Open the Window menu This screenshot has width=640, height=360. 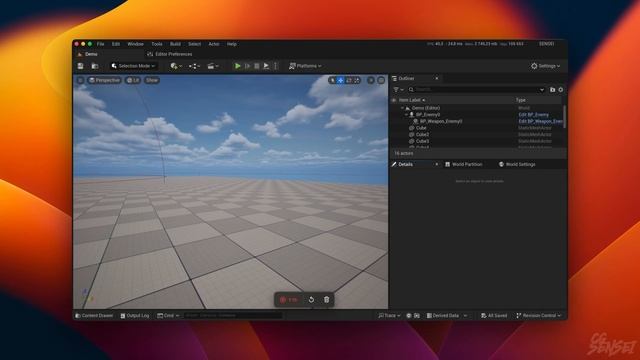point(136,44)
